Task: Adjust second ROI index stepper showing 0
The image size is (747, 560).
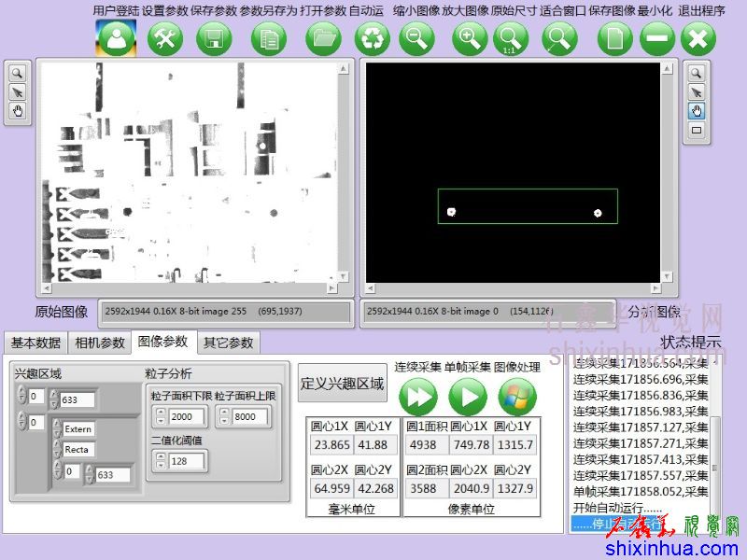Action: tap(21, 421)
